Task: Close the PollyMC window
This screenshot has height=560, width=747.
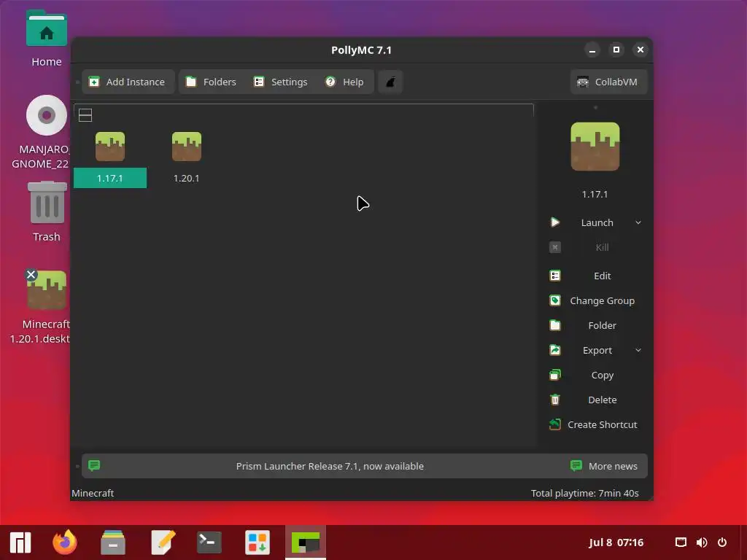Action: tap(640, 50)
